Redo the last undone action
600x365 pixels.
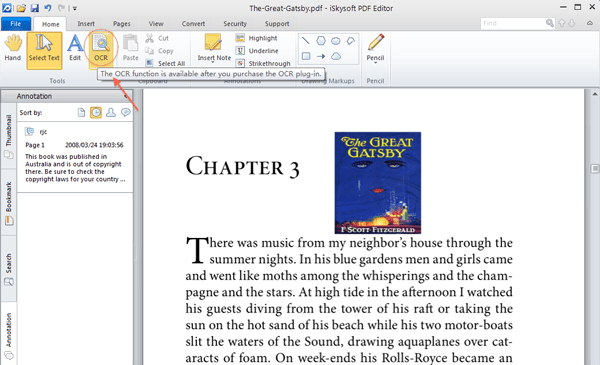[61, 8]
